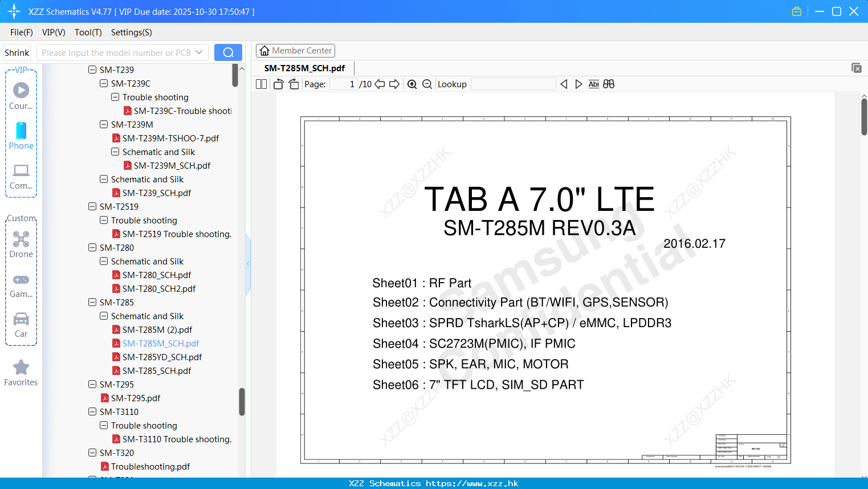This screenshot has height=489, width=868.
Task: Go to the next page arrow
Action: 394,84
